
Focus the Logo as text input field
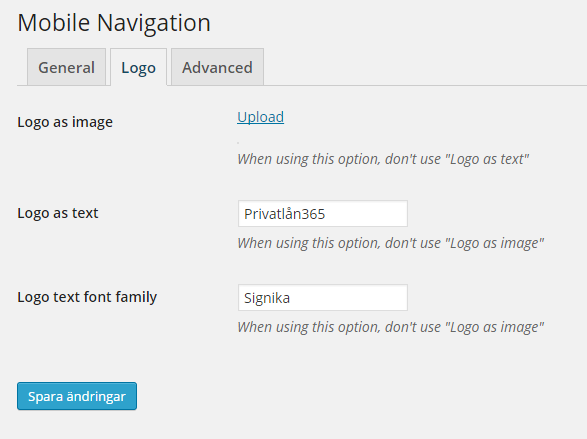click(323, 214)
